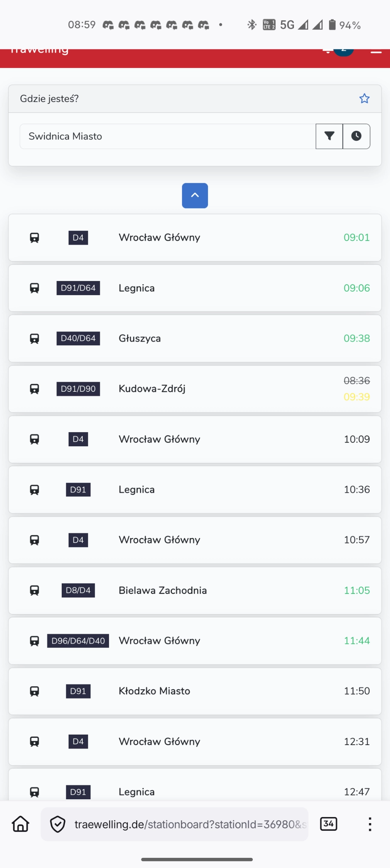Viewport: 390px width, 868px height.
Task: Pick the Bielawa Zachodnia 11:05 departure
Action: pyautogui.click(x=195, y=590)
